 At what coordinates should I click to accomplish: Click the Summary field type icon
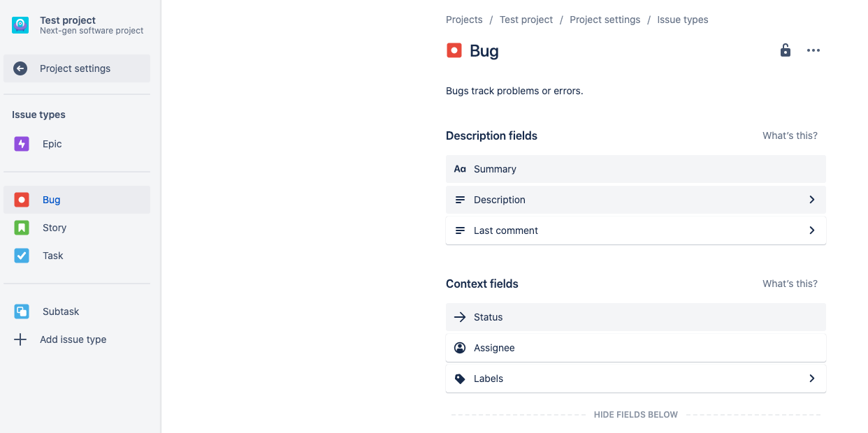coord(459,168)
